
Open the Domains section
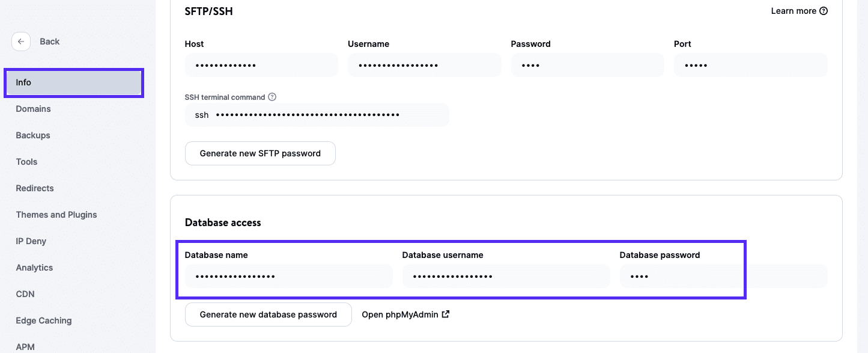pos(33,109)
